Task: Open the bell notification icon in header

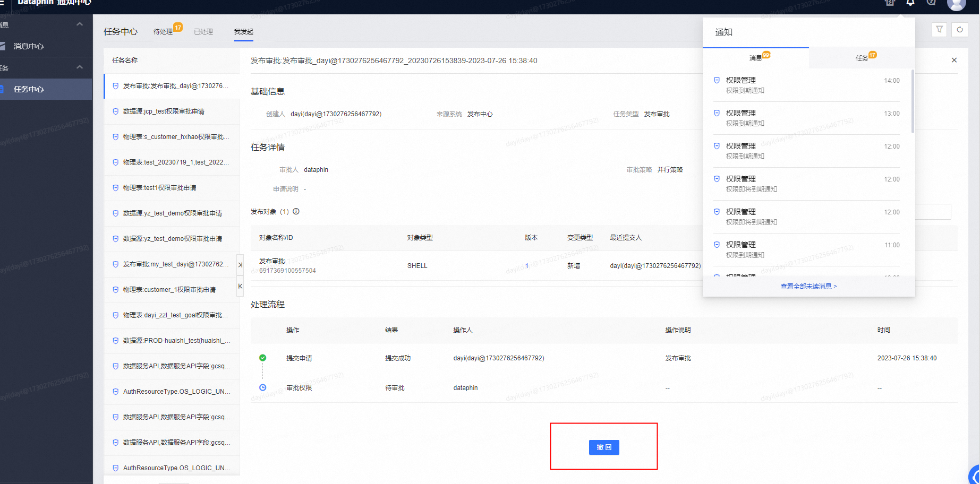Action: tap(910, 3)
